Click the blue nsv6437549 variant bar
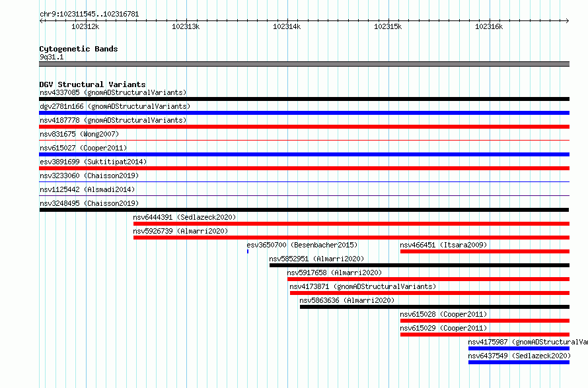Image resolution: width=588 pixels, height=388 pixels. tap(519, 362)
